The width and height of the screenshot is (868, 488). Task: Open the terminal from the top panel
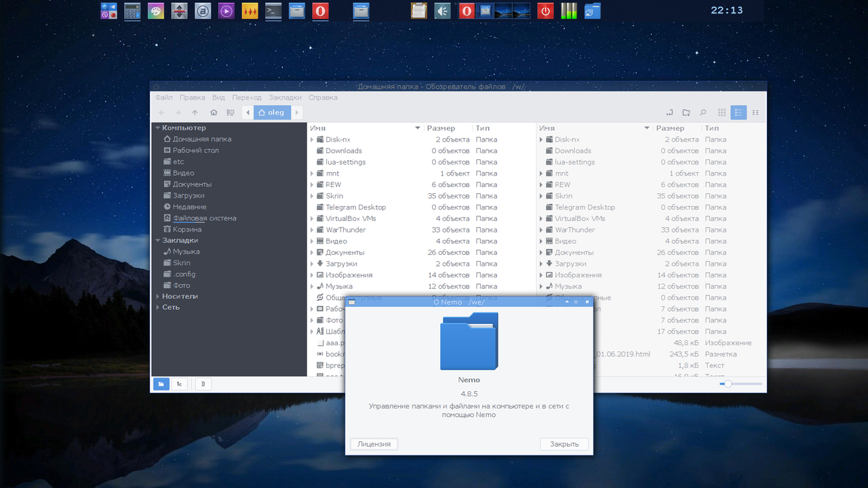click(x=273, y=11)
